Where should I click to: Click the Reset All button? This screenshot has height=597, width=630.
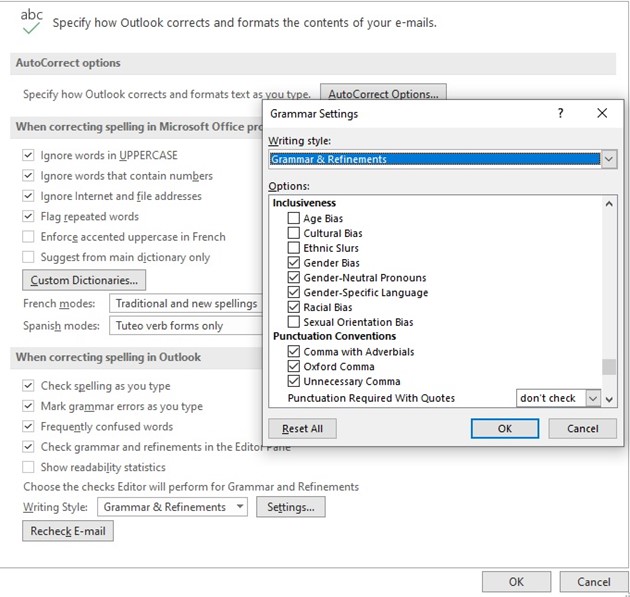[303, 428]
